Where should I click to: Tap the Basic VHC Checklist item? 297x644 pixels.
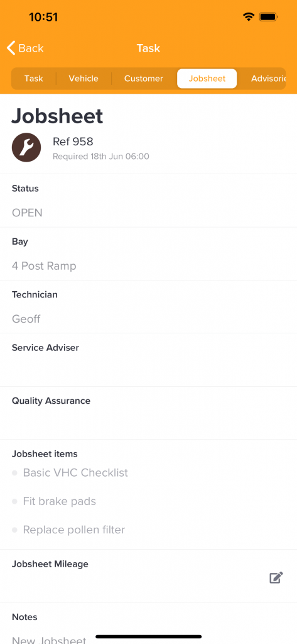pyautogui.click(x=75, y=473)
